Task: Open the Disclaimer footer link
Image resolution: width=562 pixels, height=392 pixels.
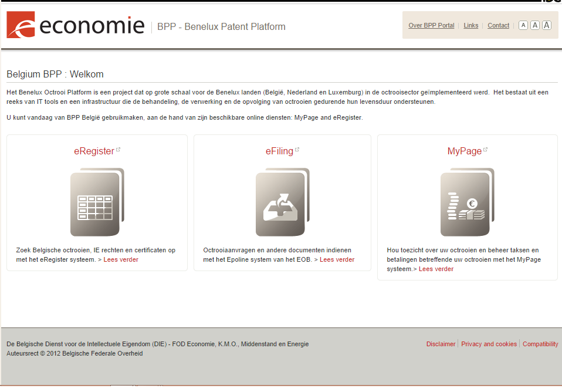Action: point(441,344)
